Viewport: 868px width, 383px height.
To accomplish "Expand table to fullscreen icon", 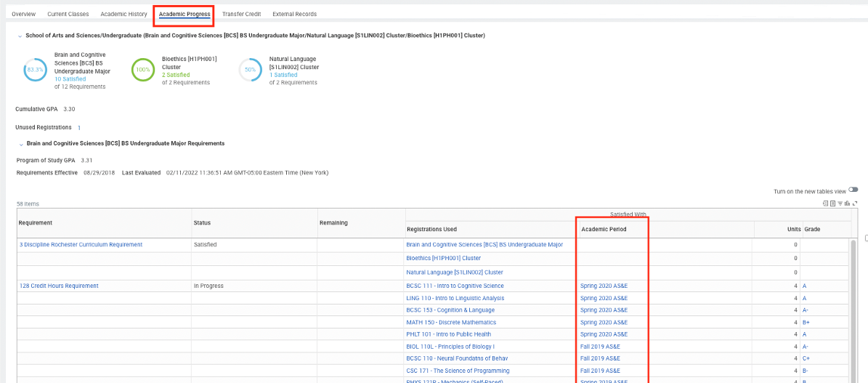I will 855,203.
